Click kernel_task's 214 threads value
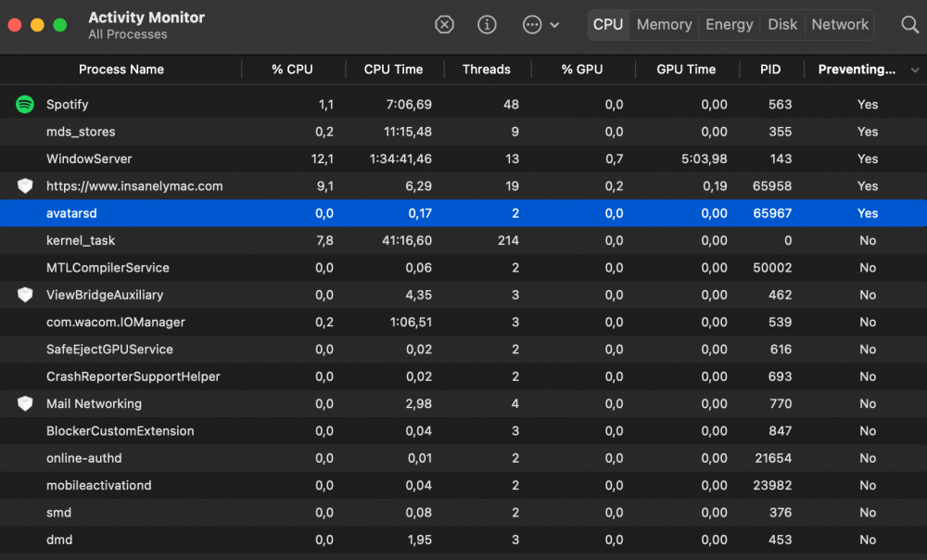 (508, 241)
